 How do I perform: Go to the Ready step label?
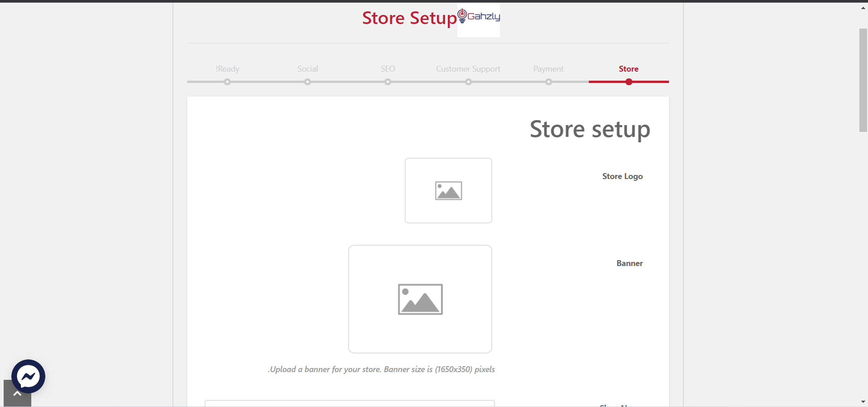228,69
